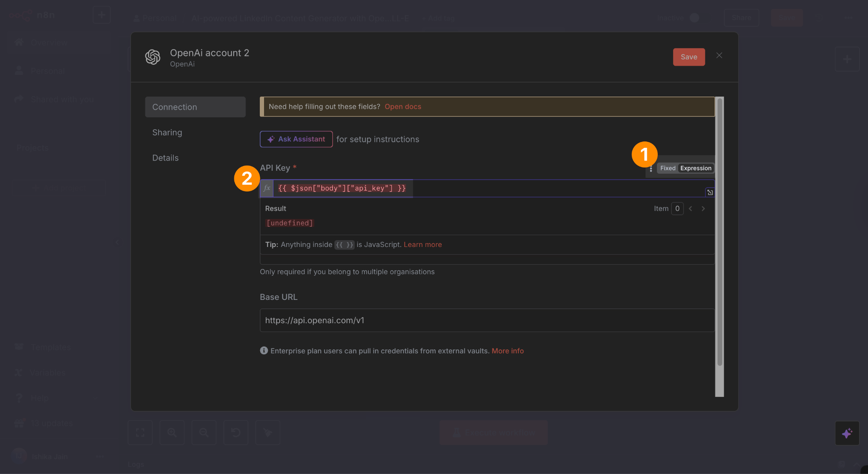Open More info link on external vaults
Viewport: 868px width, 474px height.
click(508, 351)
